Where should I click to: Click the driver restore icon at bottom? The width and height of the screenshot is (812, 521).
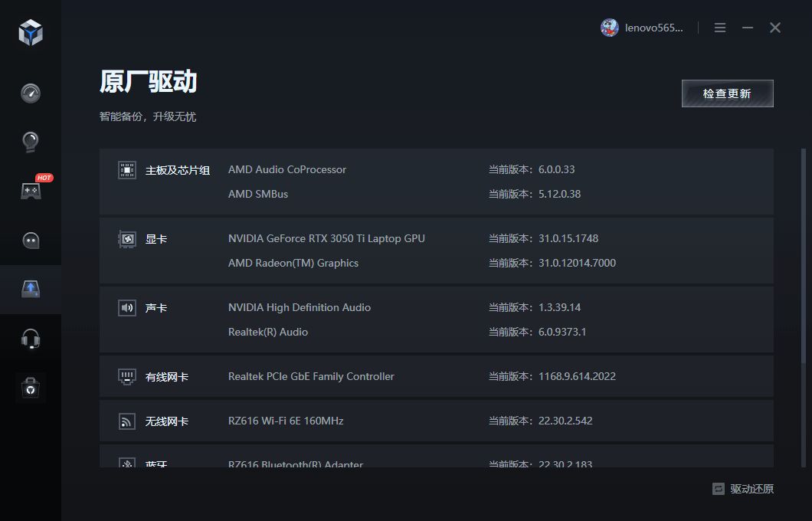point(719,489)
